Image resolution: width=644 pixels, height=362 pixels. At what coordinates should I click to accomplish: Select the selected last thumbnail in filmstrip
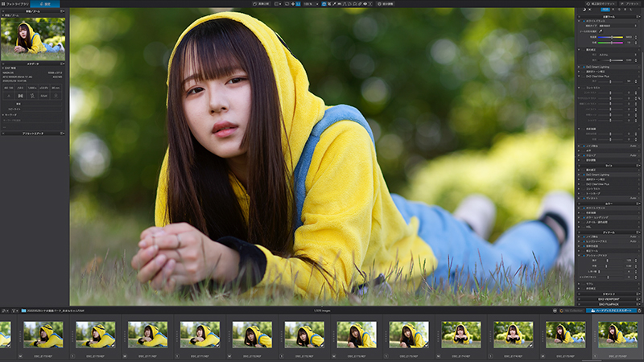click(617, 335)
